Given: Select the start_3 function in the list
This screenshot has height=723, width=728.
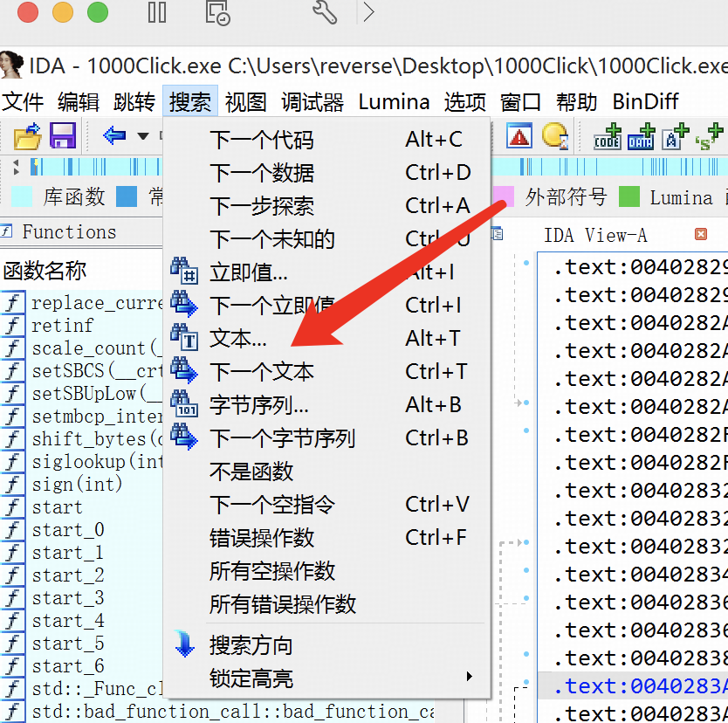Looking at the screenshot, I should 68,597.
